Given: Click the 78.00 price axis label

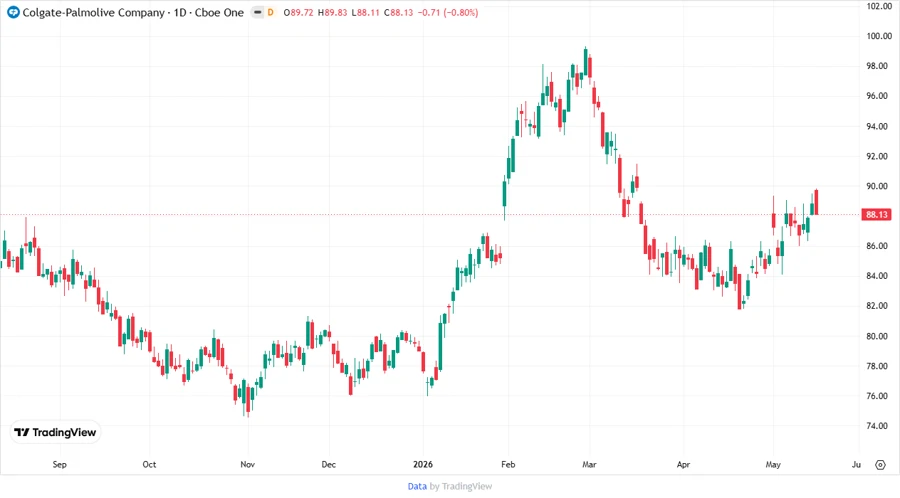Looking at the screenshot, I should point(879,366).
